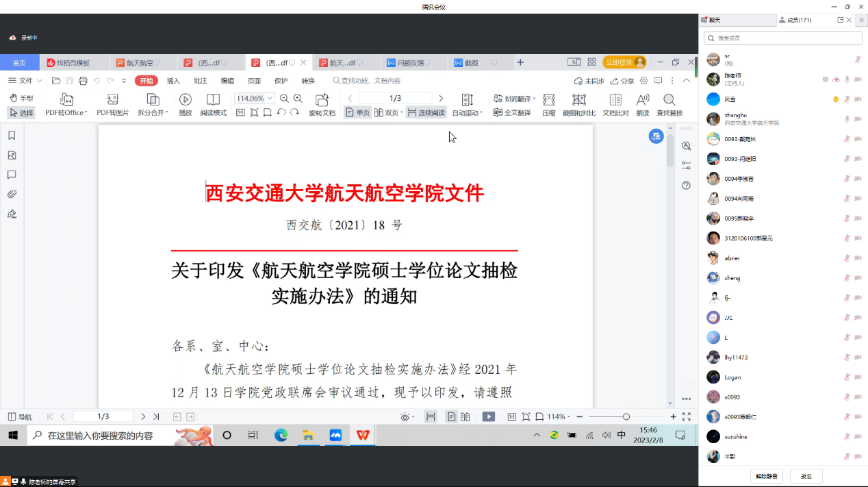Open the attachments paperclip panel

[x=12, y=195]
